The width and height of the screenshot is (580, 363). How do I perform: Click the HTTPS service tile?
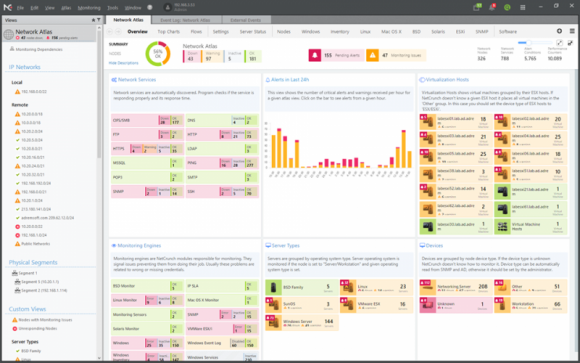click(147, 149)
